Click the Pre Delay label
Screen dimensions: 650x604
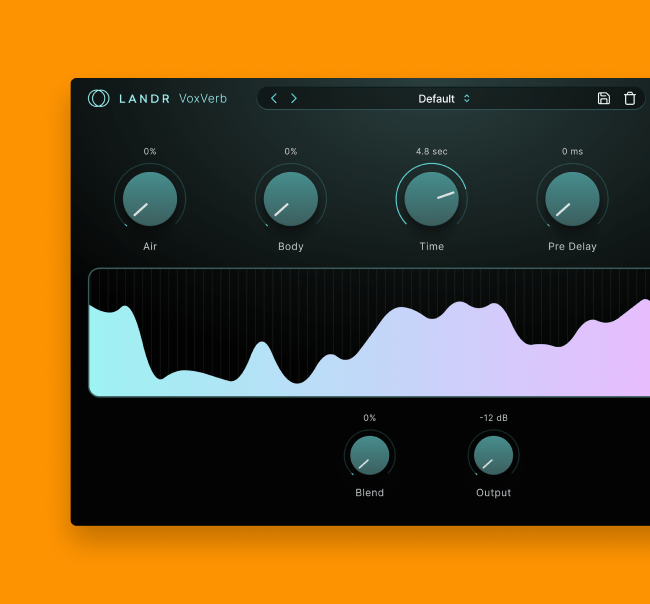[572, 246]
